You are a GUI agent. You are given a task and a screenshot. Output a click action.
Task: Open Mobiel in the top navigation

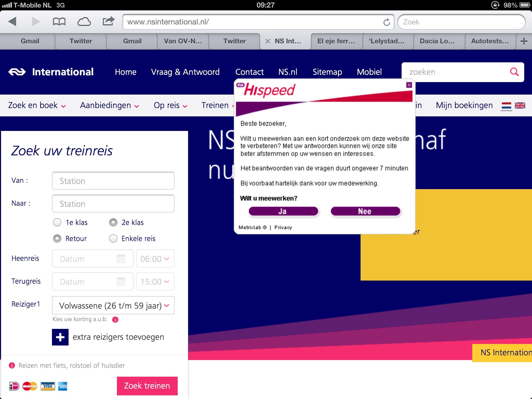369,72
